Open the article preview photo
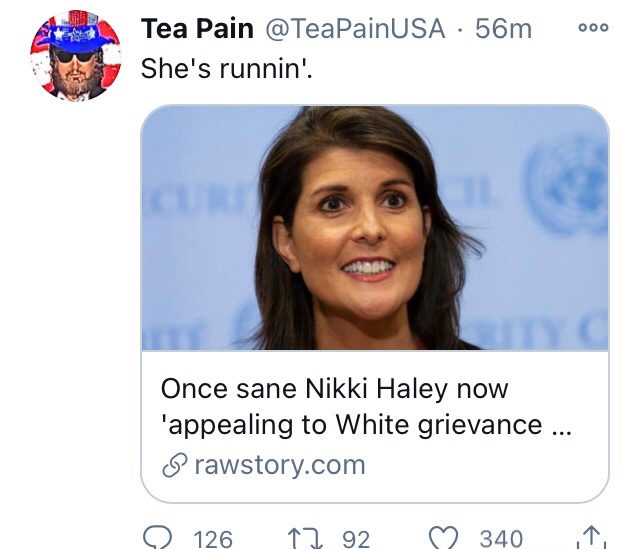The width and height of the screenshot is (640, 549). (x=374, y=228)
